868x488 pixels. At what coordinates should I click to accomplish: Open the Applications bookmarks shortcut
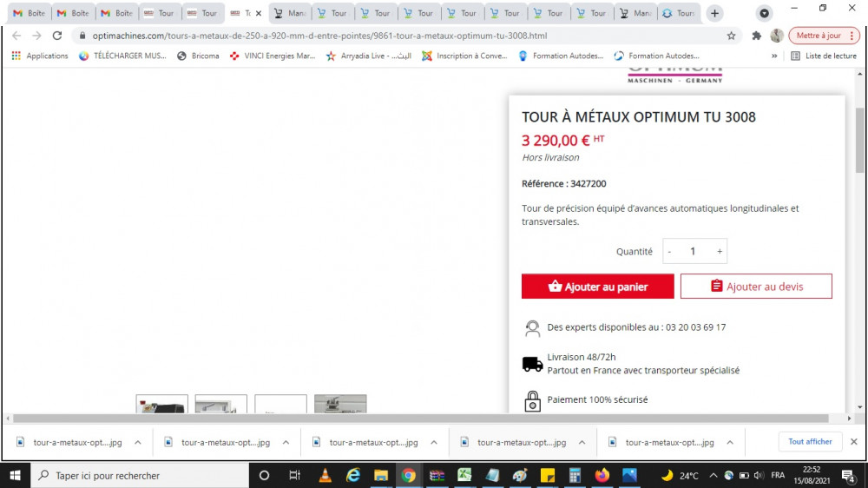click(x=39, y=56)
